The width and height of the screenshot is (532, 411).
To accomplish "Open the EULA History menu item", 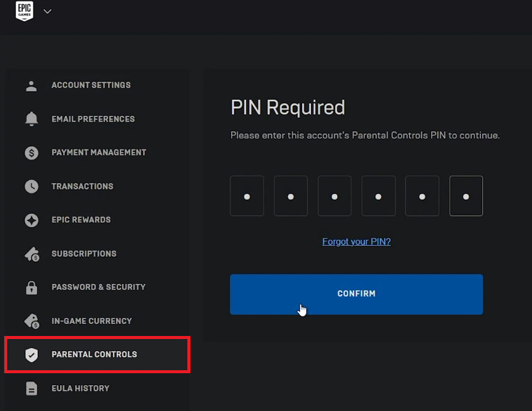I will coord(80,388).
